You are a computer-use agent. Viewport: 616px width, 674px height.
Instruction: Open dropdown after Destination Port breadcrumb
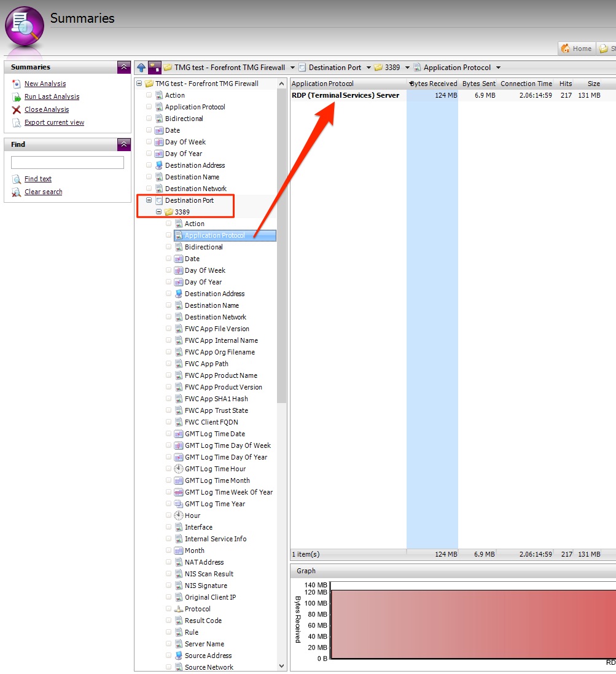pos(368,68)
